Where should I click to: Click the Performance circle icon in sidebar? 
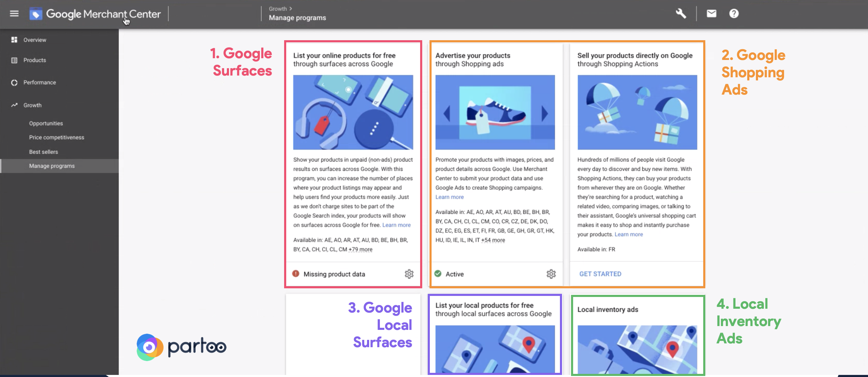pos(14,82)
